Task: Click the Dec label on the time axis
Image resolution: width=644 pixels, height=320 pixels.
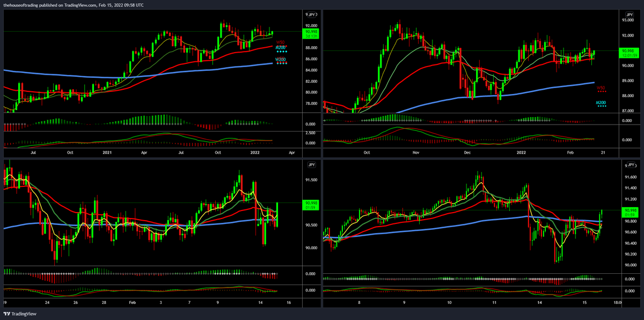Action: (x=467, y=152)
